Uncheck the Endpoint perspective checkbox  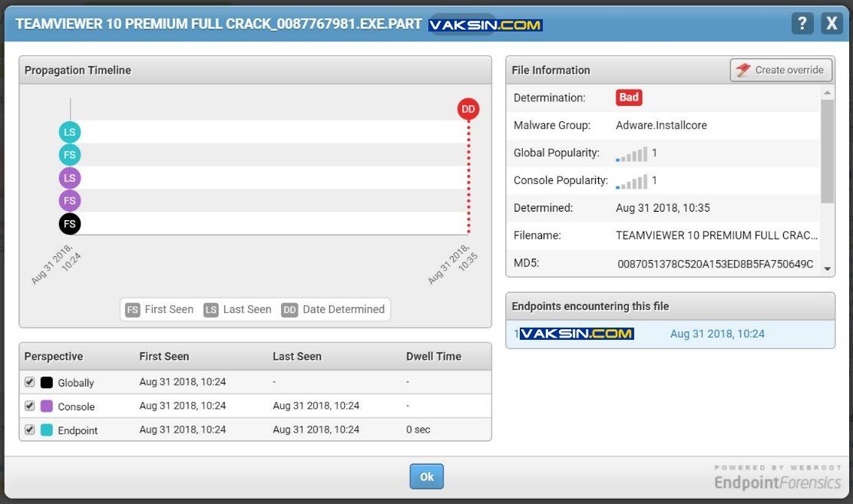pos(30,430)
